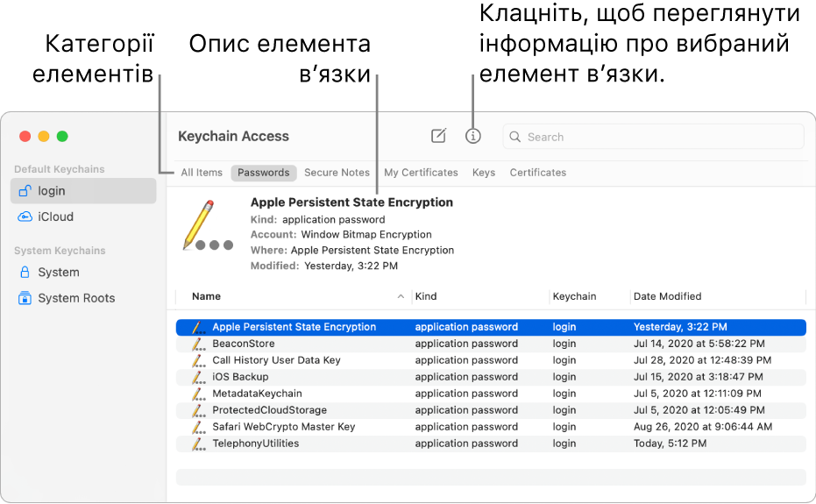Click the Today, 5:12 PM date cell
816x504 pixels.
tap(671, 444)
